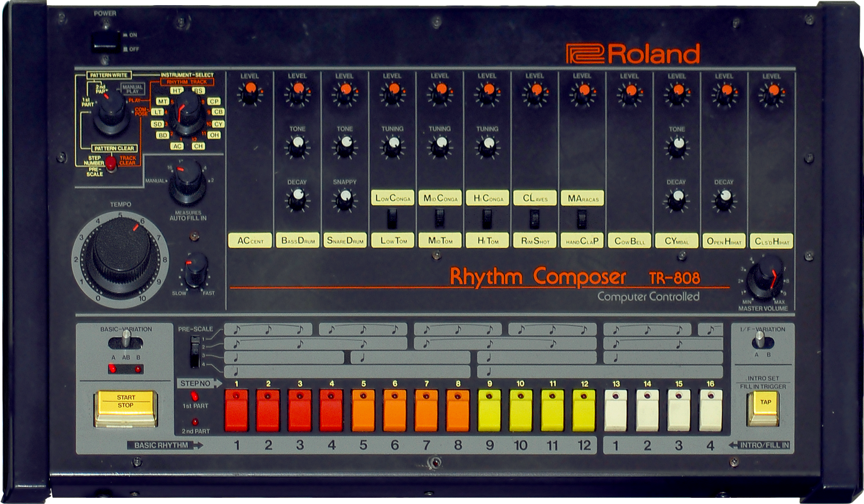Image resolution: width=864 pixels, height=504 pixels.
Task: Click the Snare Drum tone knob
Action: pyautogui.click(x=345, y=147)
